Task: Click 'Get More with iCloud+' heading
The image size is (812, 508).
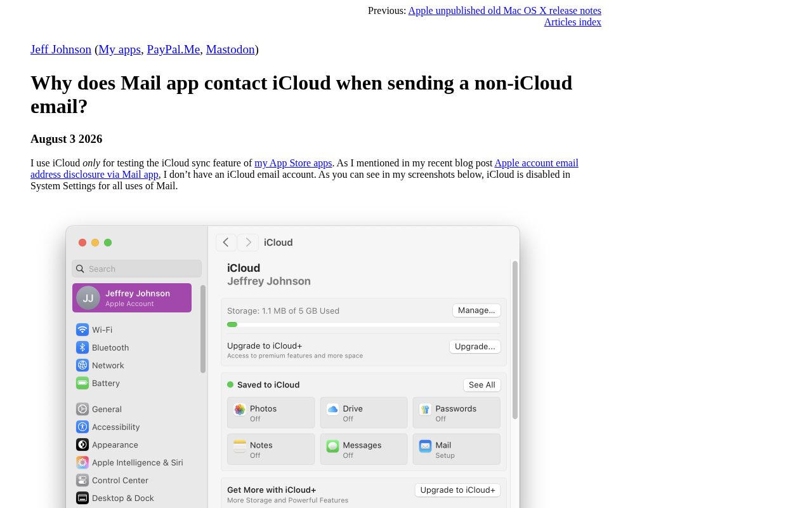Action: point(272,490)
